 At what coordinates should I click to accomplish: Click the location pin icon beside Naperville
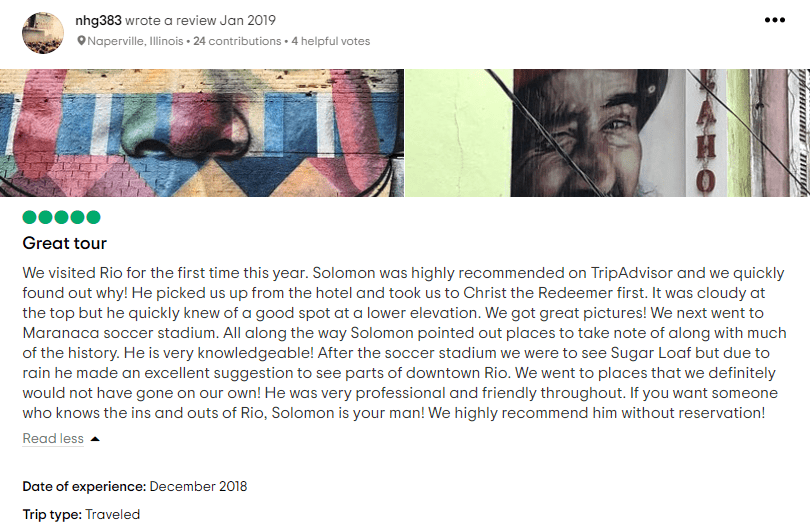point(82,42)
